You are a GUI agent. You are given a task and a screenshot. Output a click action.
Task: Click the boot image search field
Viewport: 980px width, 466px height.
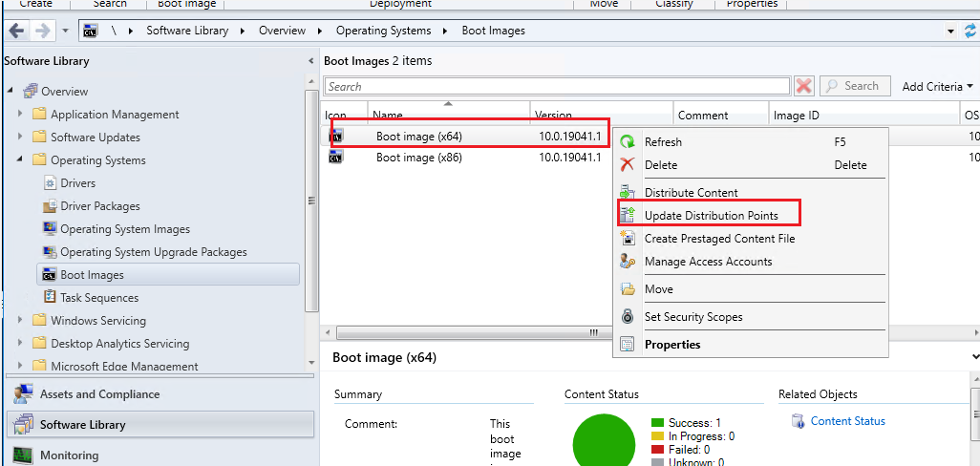(x=557, y=86)
